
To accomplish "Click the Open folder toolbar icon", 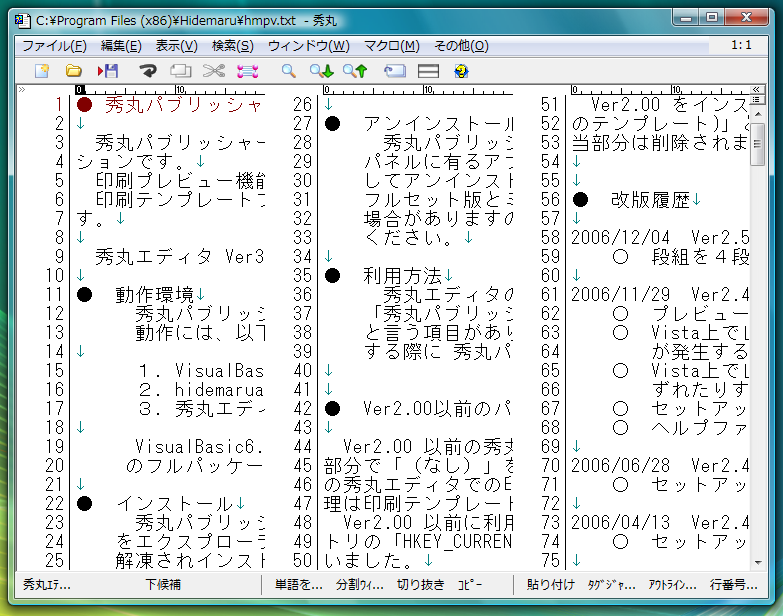I will pyautogui.click(x=74, y=71).
